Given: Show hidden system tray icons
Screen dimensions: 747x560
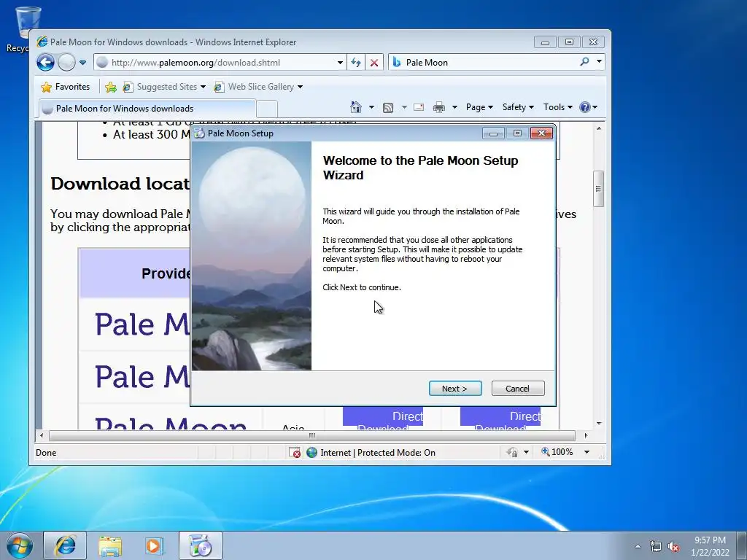Looking at the screenshot, I should [x=638, y=546].
